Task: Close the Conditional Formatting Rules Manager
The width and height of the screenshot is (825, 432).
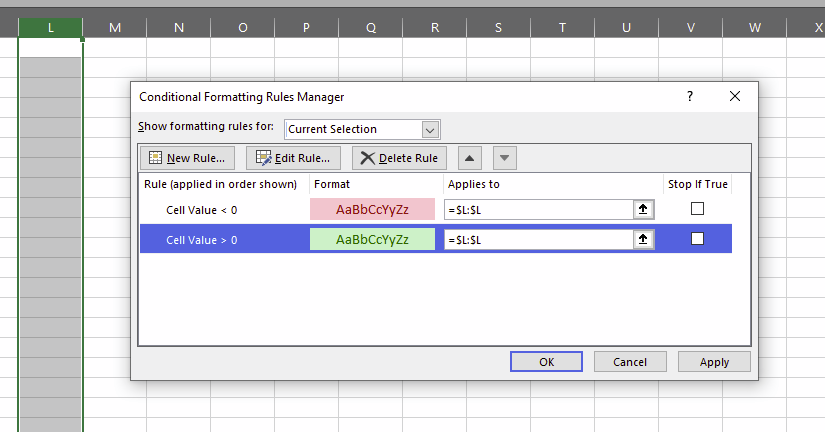Action: pyautogui.click(x=735, y=96)
